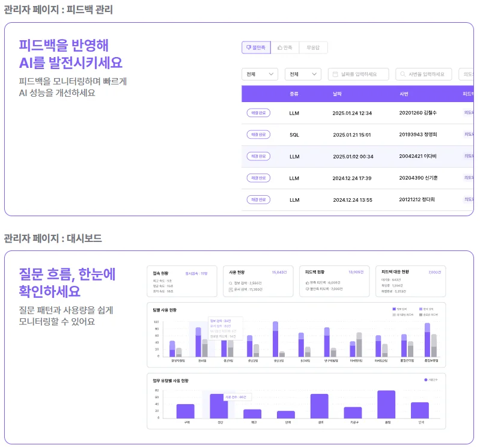This screenshot has height=448, width=480.
Task: Toggle the light purple legend swatch
Action: 421,309
